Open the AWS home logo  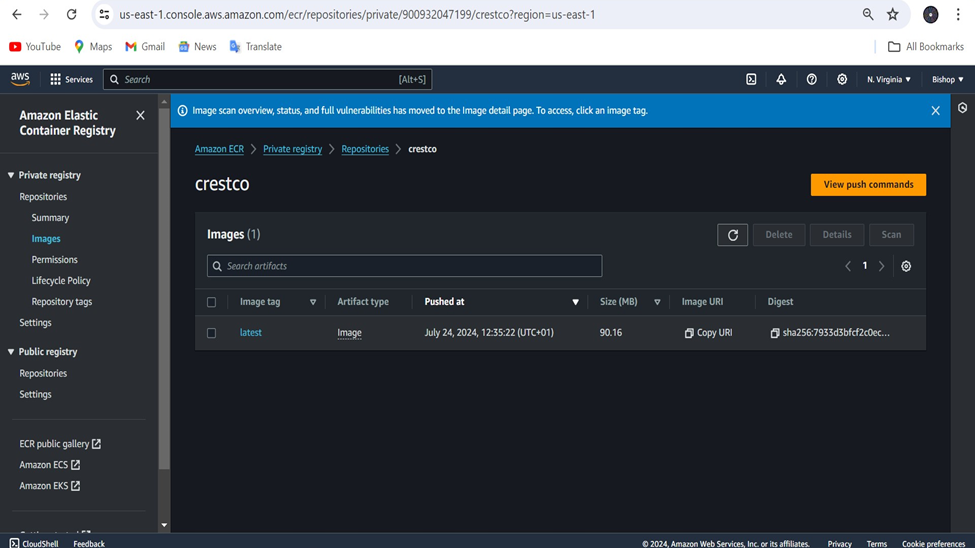[x=20, y=79]
